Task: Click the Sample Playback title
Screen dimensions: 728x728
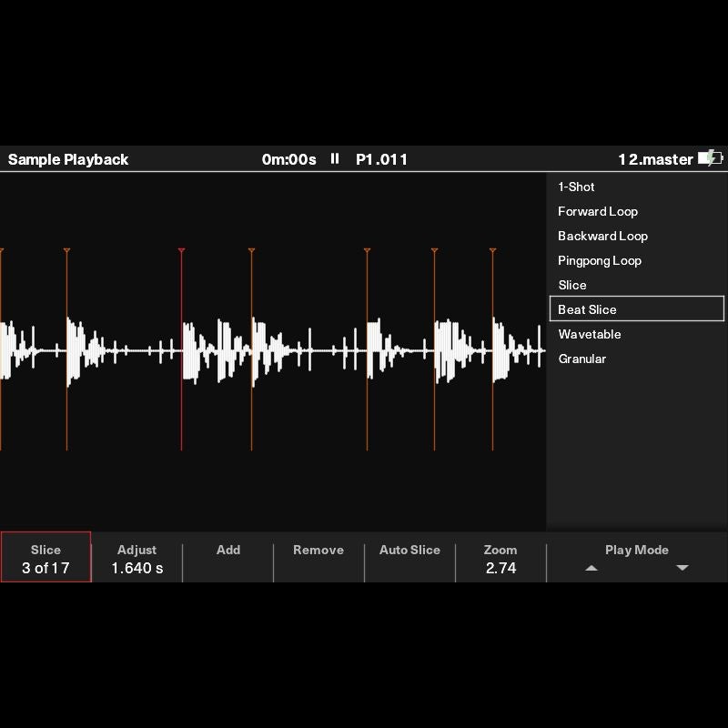Action: point(67,159)
